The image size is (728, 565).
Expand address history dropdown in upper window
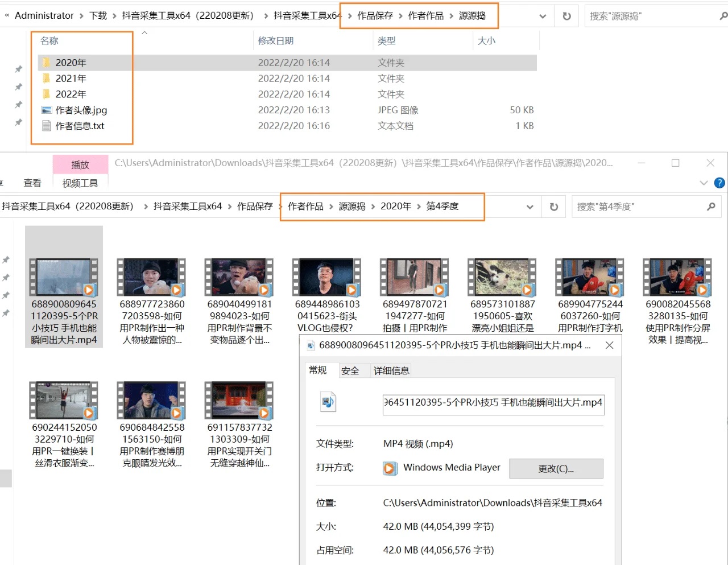(543, 16)
